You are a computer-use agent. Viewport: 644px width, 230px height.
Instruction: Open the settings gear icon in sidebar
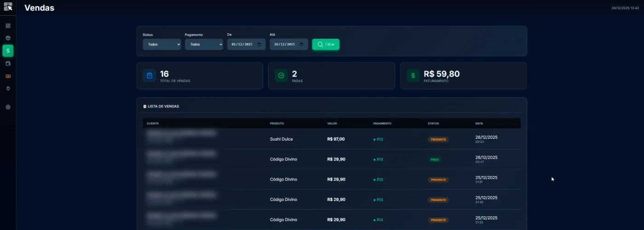coord(8,107)
